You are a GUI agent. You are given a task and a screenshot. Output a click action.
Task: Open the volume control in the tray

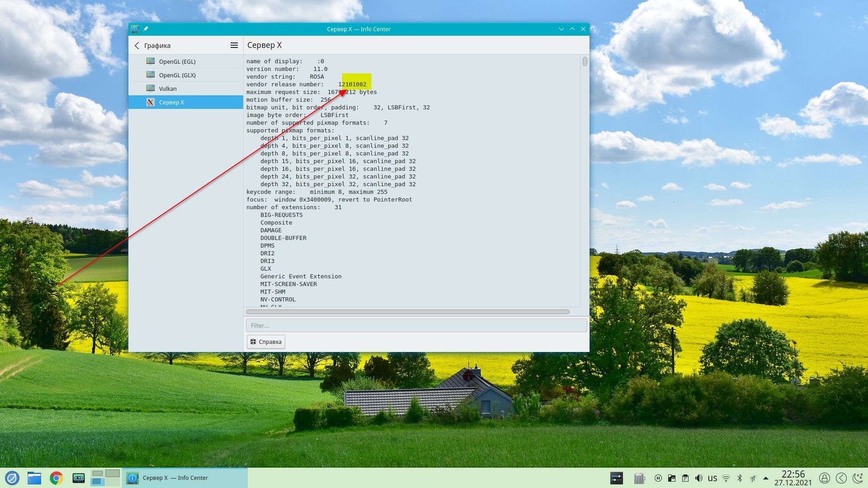coord(698,478)
